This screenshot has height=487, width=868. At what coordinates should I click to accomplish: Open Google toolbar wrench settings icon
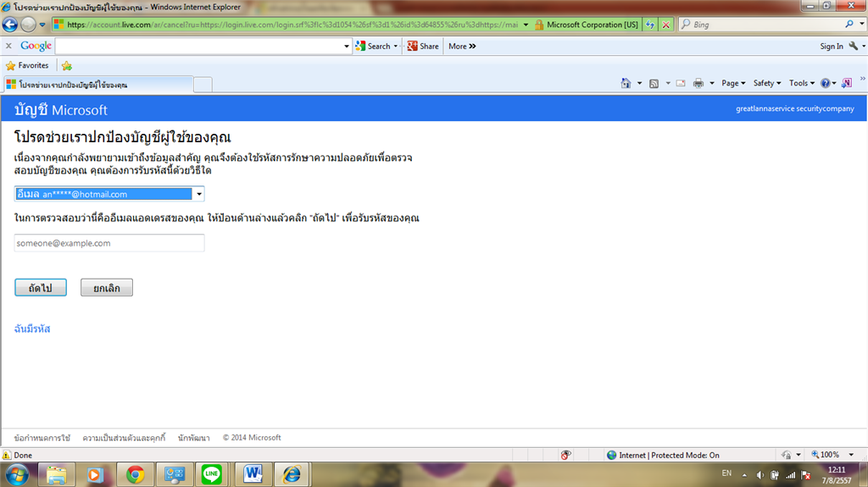854,46
